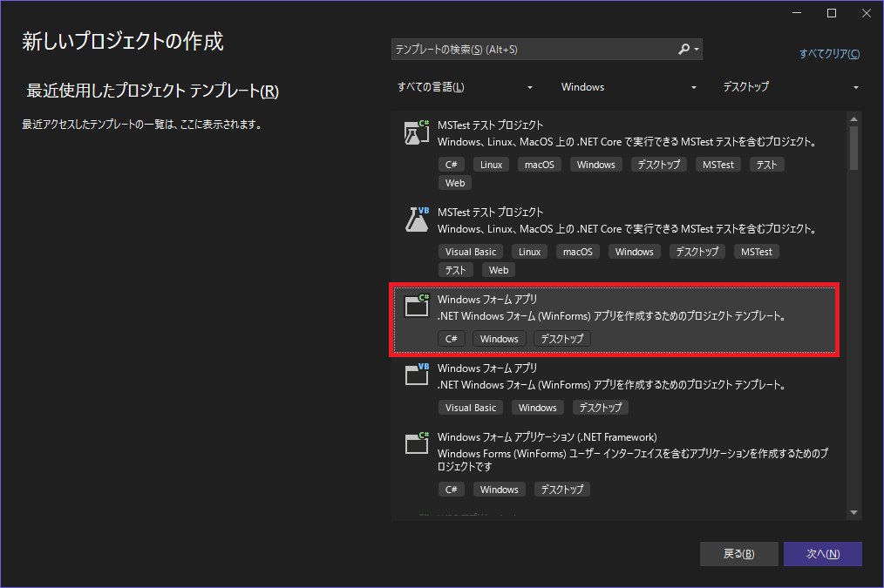Click the scroll up arrow of template list

click(x=854, y=119)
